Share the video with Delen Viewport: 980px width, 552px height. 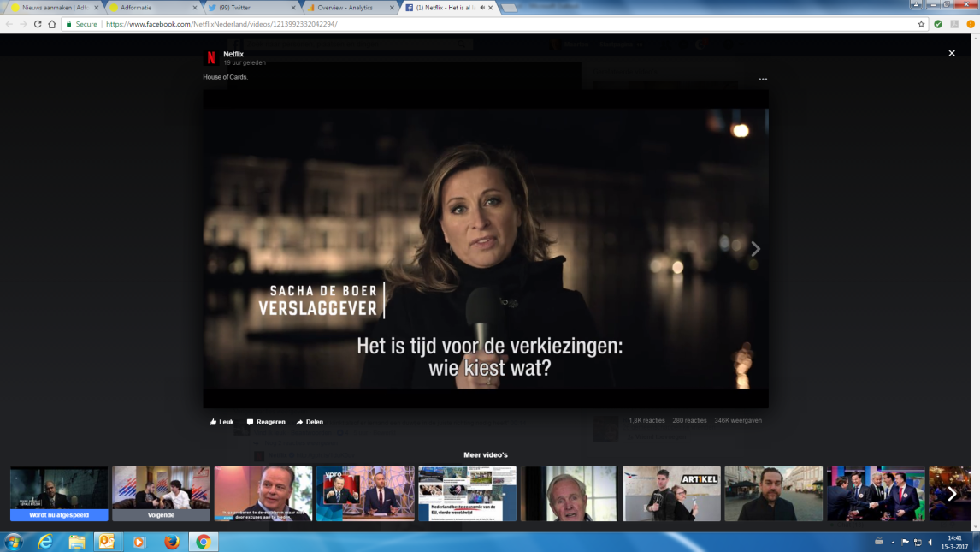pyautogui.click(x=310, y=422)
